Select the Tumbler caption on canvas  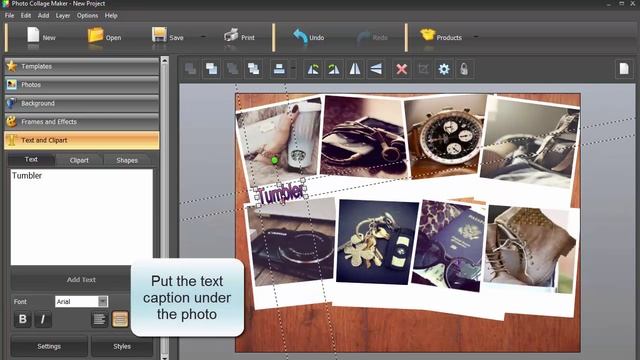[x=281, y=194]
